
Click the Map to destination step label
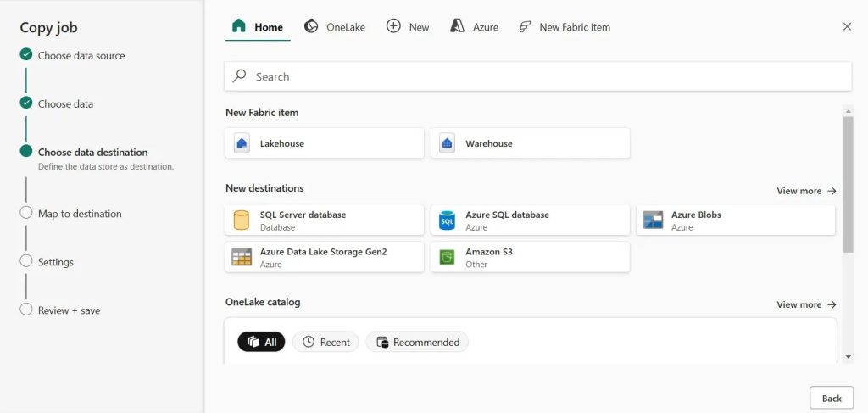pos(80,214)
